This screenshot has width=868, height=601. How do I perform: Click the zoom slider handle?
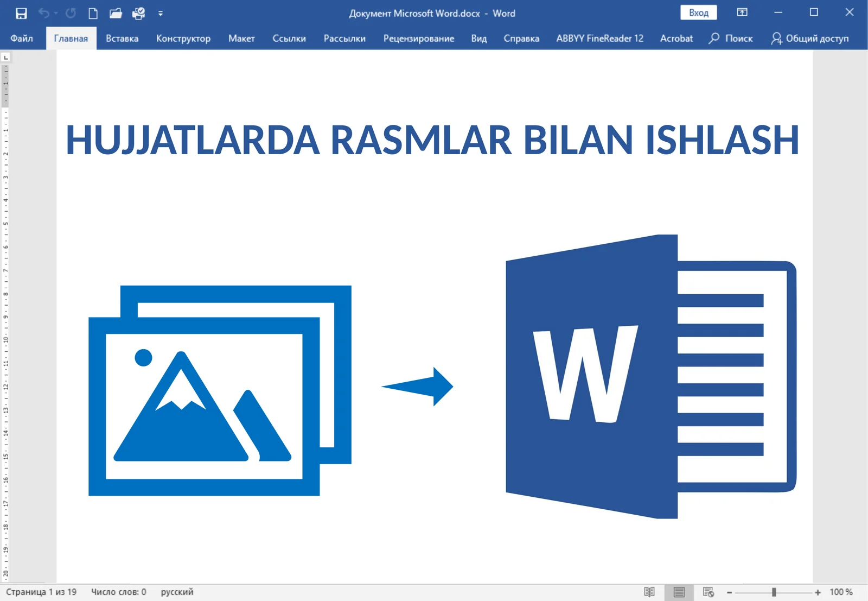tap(774, 592)
